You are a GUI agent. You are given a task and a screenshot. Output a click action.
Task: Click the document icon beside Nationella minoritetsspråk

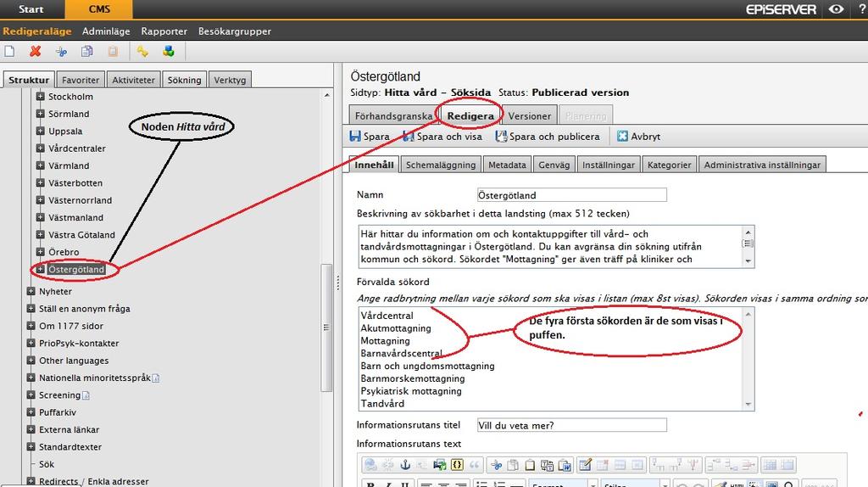point(156,378)
